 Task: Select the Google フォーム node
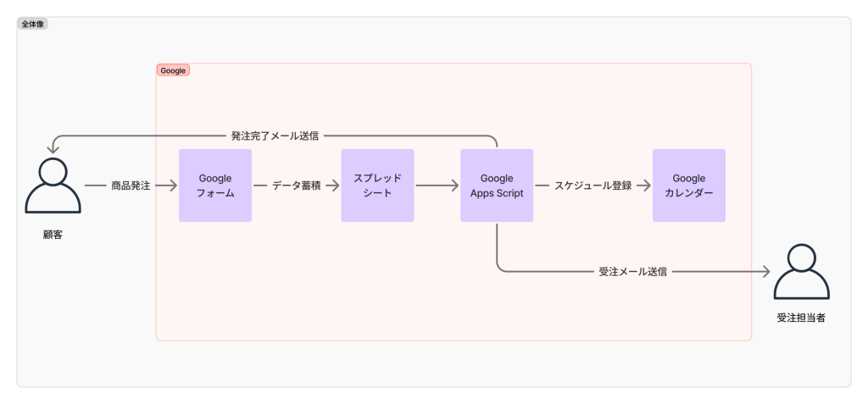click(215, 185)
